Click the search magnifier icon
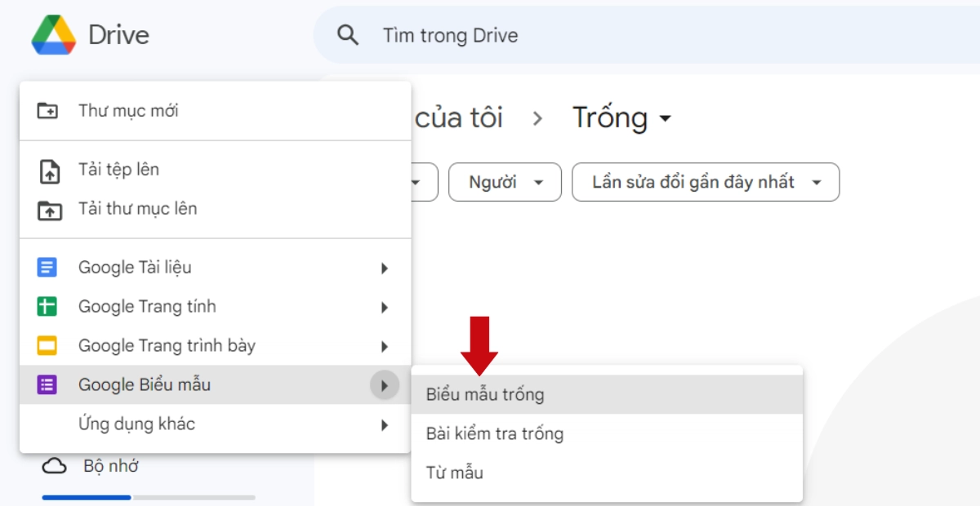980x506 pixels. (348, 35)
